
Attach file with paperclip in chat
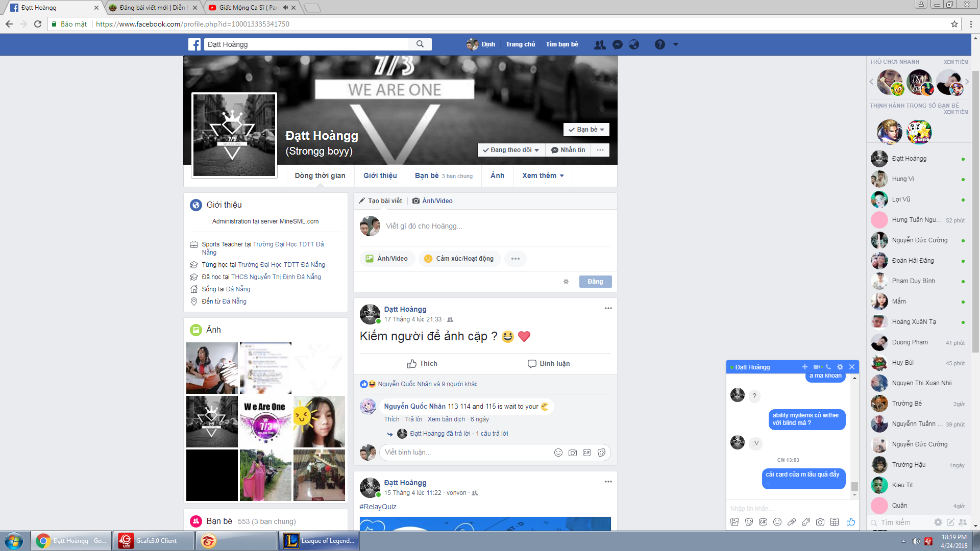pyautogui.click(x=792, y=522)
